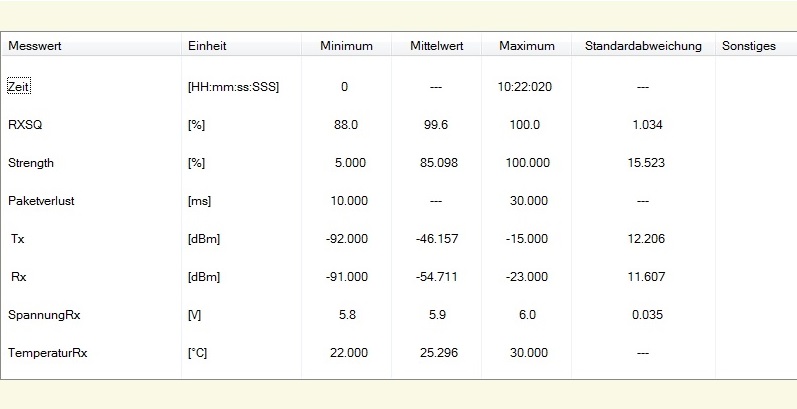Select the Strength row label

(x=31, y=162)
